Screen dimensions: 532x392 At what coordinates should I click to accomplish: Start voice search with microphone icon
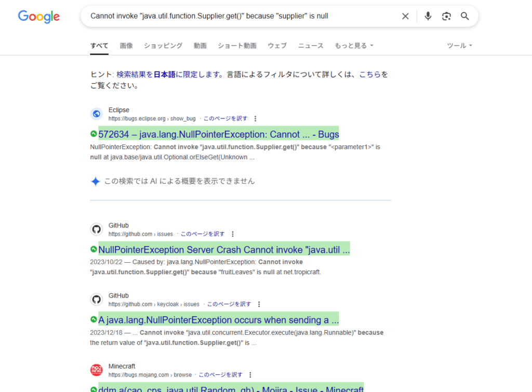pos(428,16)
